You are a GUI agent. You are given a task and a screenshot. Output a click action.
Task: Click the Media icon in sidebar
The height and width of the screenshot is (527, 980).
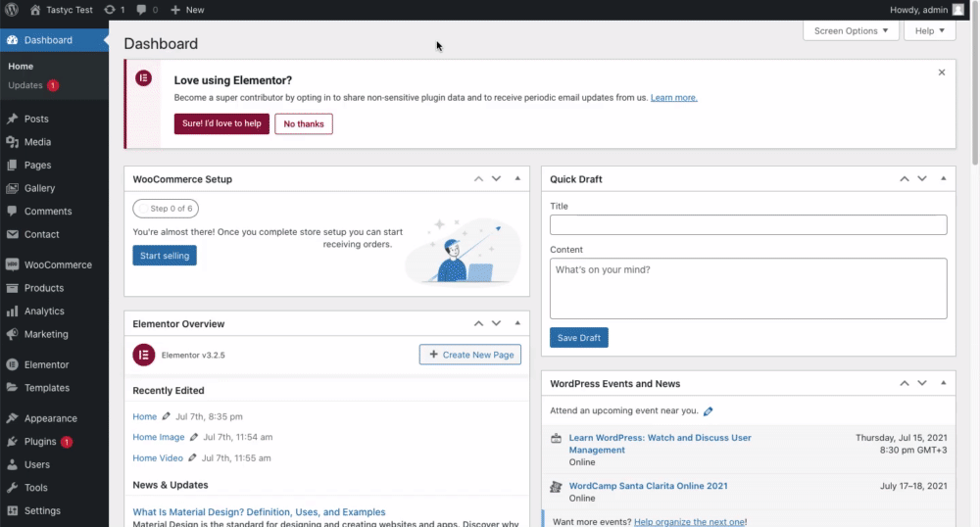(12, 142)
